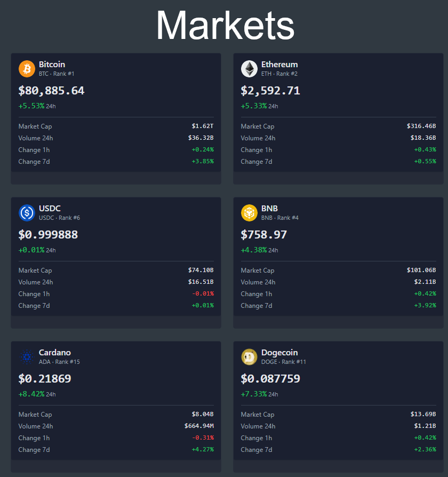Open the Bitcoin name heading

[x=52, y=65]
